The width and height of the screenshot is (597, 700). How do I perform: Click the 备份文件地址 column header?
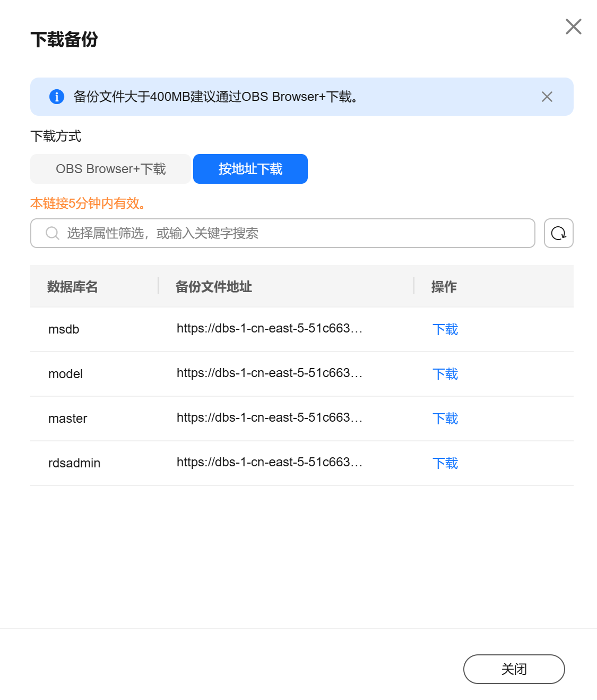(214, 287)
